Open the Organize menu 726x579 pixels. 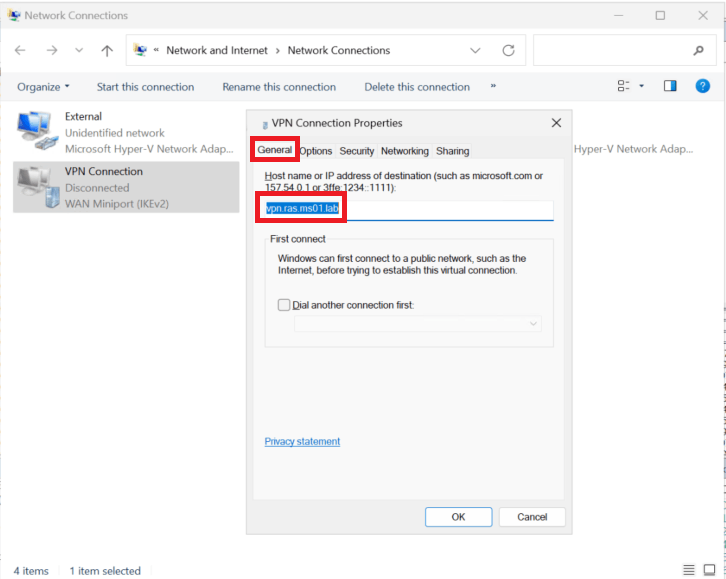(x=43, y=87)
